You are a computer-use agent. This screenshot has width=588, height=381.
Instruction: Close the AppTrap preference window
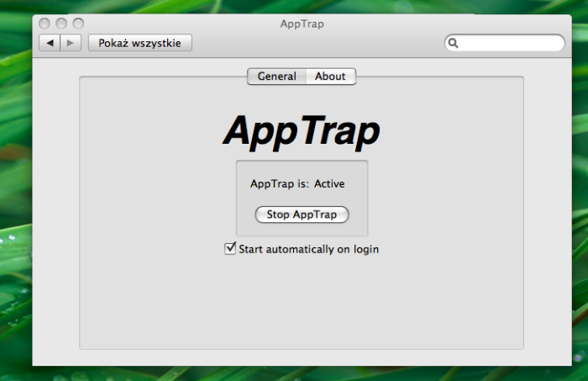(45, 24)
